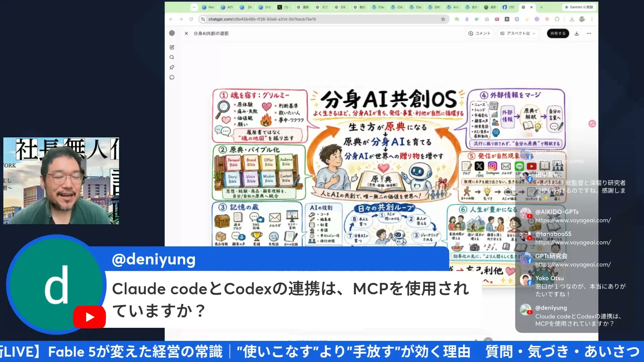The height and width of the screenshot is (362, 644).
Task: Open Chrome's three-dot menu
Action: pos(592,19)
